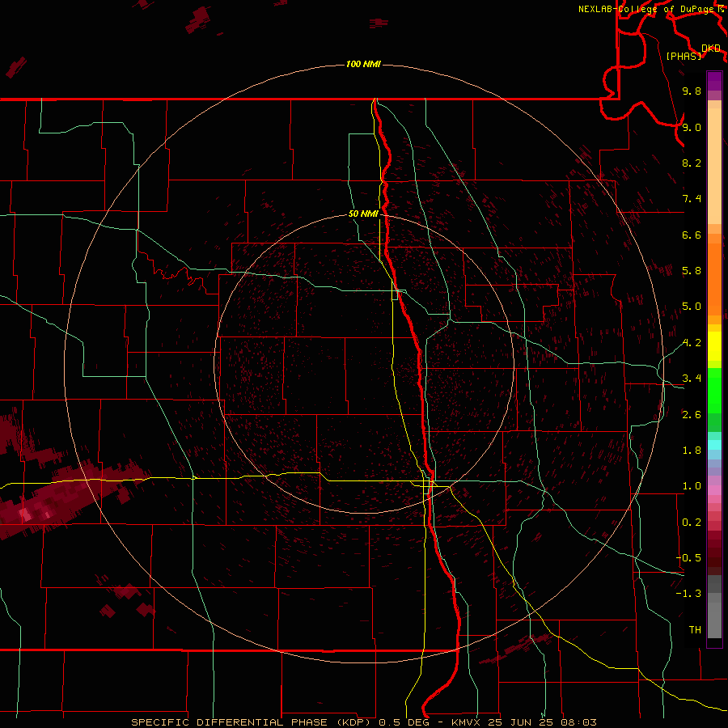Click the 1.0 scale label
Image resolution: width=728 pixels, height=728 pixels.
pyautogui.click(x=692, y=486)
